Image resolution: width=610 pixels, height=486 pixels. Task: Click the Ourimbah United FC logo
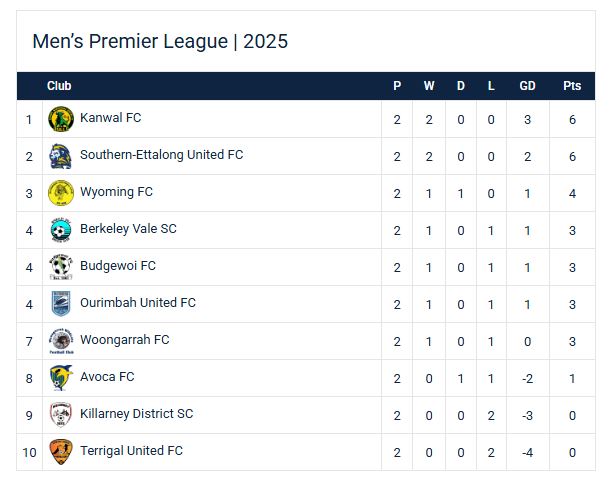[x=61, y=304]
